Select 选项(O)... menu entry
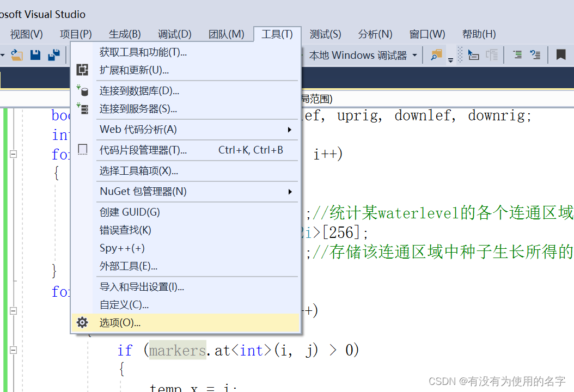Viewport: 574px width, 392px height. 186,322
